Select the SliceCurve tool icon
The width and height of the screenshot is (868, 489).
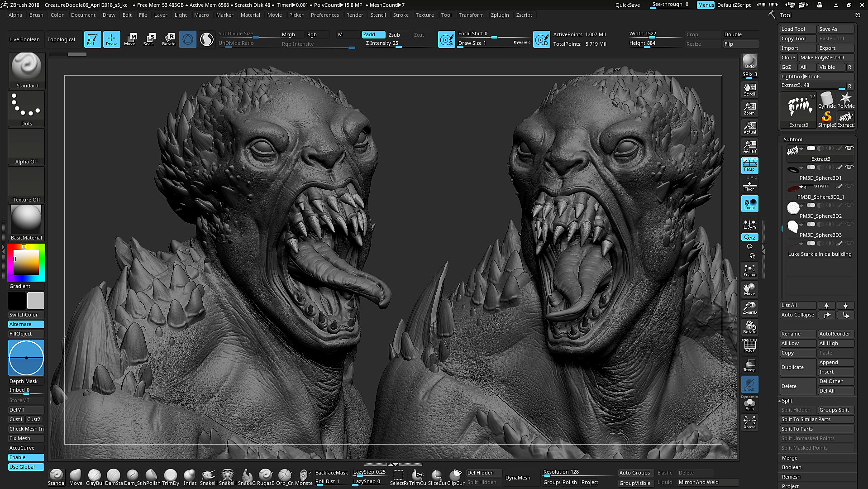pyautogui.click(x=437, y=477)
